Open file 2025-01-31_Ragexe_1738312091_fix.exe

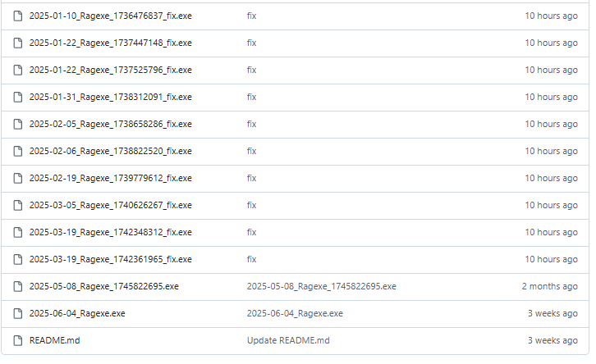(111, 98)
